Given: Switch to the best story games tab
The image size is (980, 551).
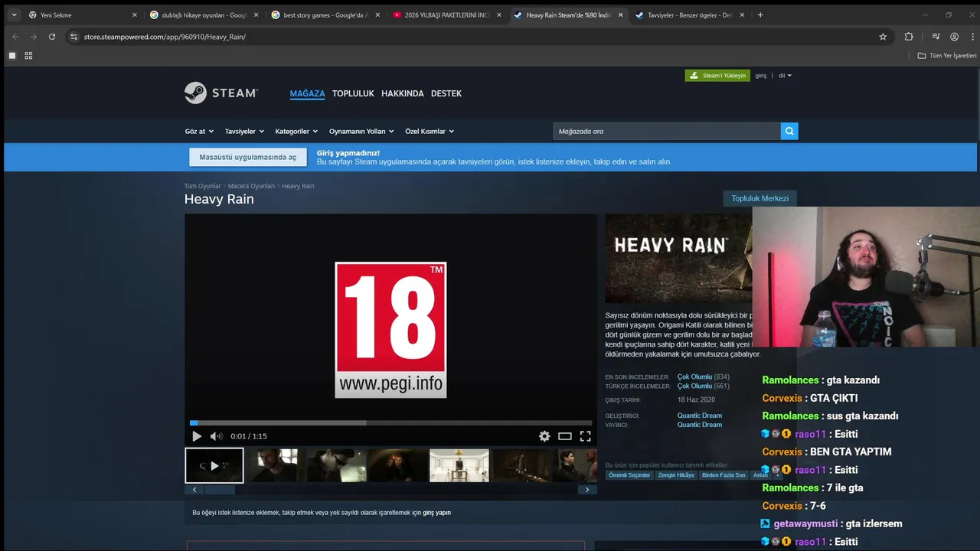Looking at the screenshot, I should tap(325, 15).
